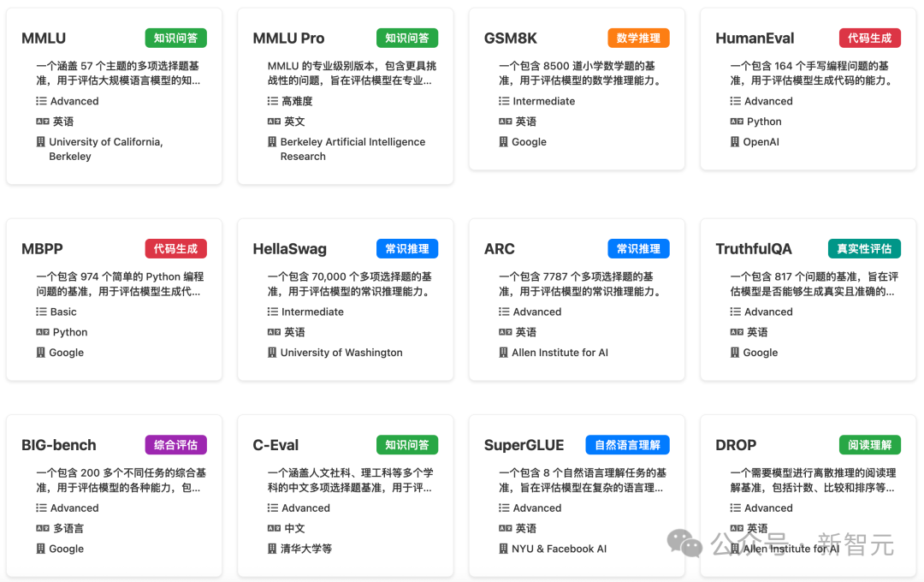The height and width of the screenshot is (582, 924).
Task: Click the language icon next to Python on HumanEval
Action: (x=737, y=122)
